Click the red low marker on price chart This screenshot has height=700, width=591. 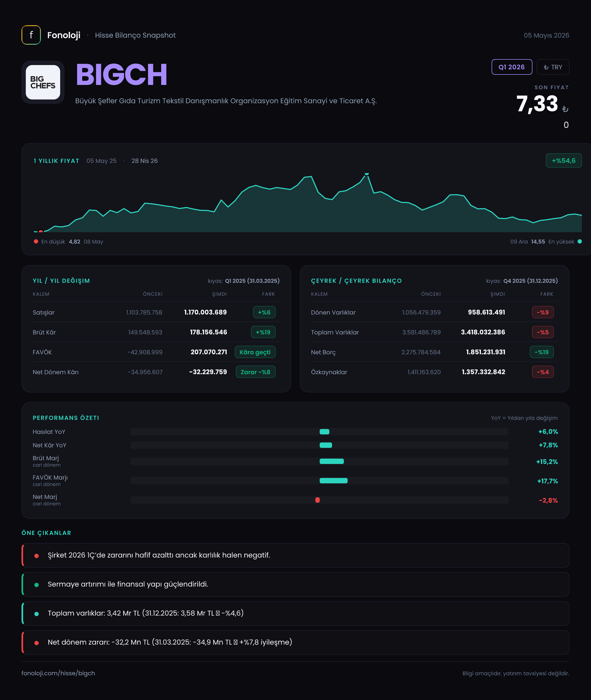[41, 231]
